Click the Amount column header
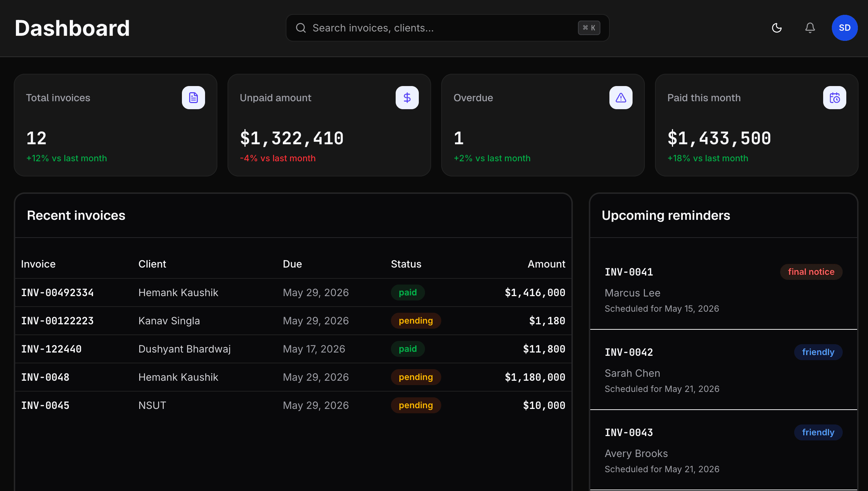Viewport: 868px width, 491px height. click(546, 264)
